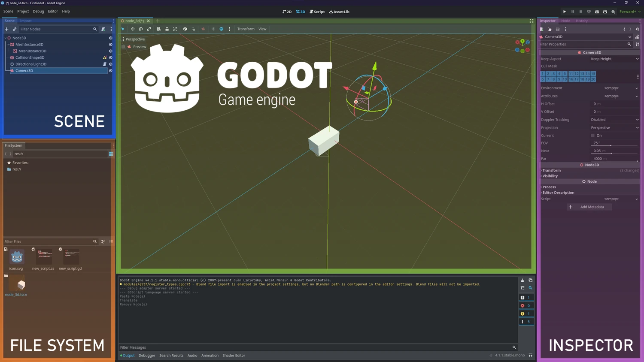Viewport: 644px width, 362px height.
Task: Copy output selection icon in Output panel
Action: [530, 281]
